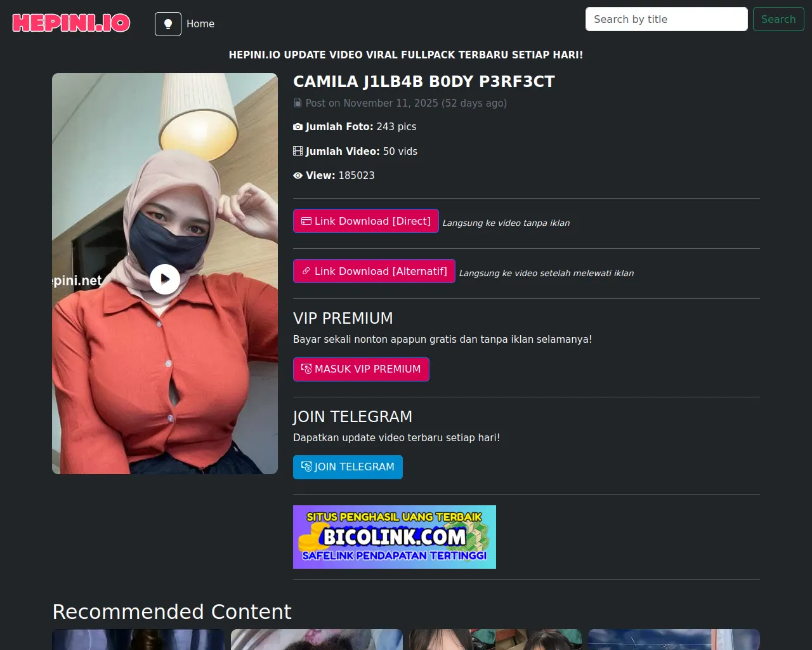The width and height of the screenshot is (812, 650).
Task: Click the "UPDATE VIDEO VIRAL FULLPACK" tagline
Action: [x=406, y=55]
